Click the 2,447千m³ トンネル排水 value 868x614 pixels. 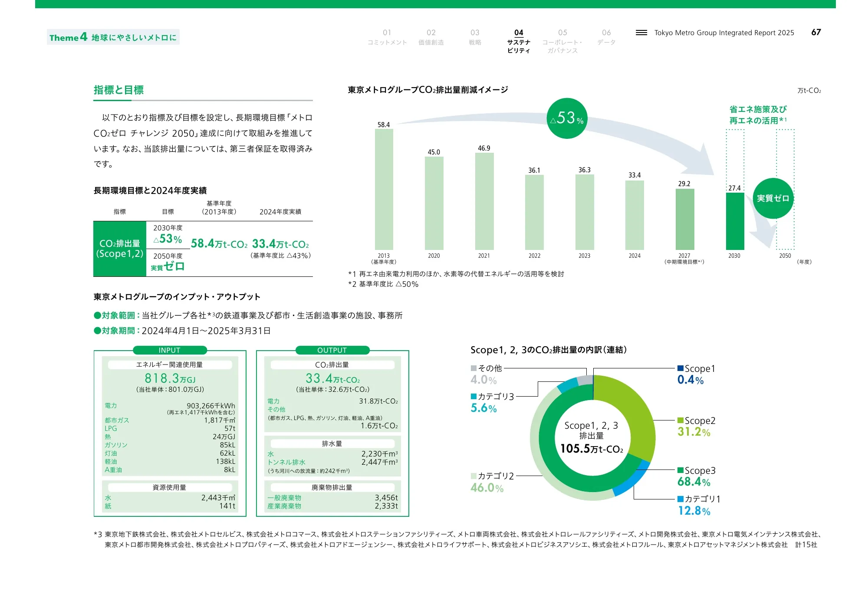pyautogui.click(x=379, y=462)
